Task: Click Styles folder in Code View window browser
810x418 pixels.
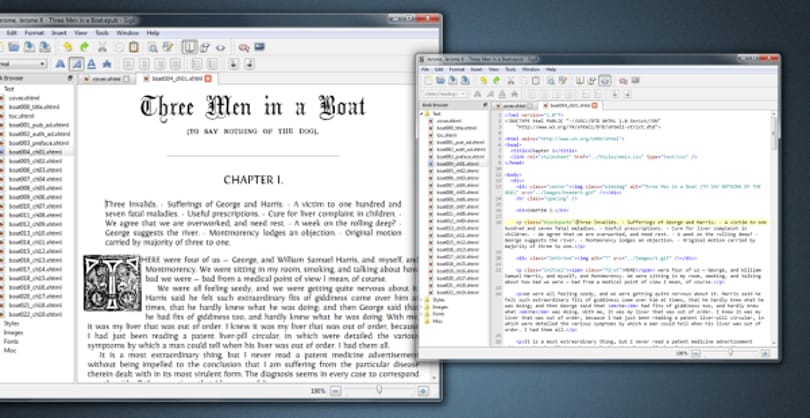Action: [439, 299]
